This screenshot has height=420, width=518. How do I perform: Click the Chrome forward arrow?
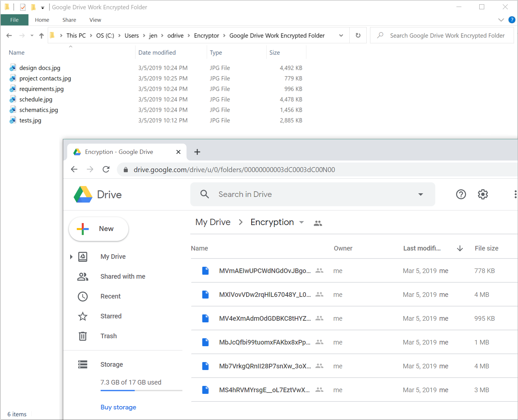(90, 169)
